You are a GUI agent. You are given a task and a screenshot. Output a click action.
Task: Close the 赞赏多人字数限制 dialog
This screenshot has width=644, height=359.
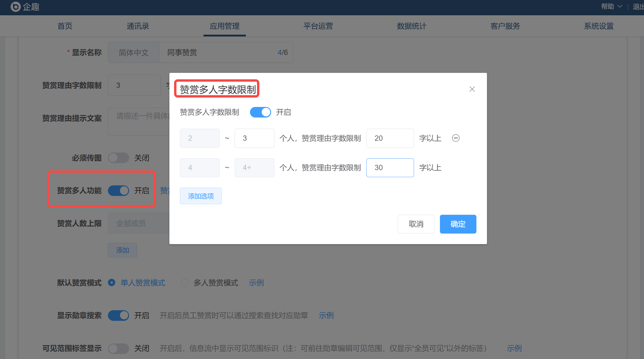click(472, 89)
